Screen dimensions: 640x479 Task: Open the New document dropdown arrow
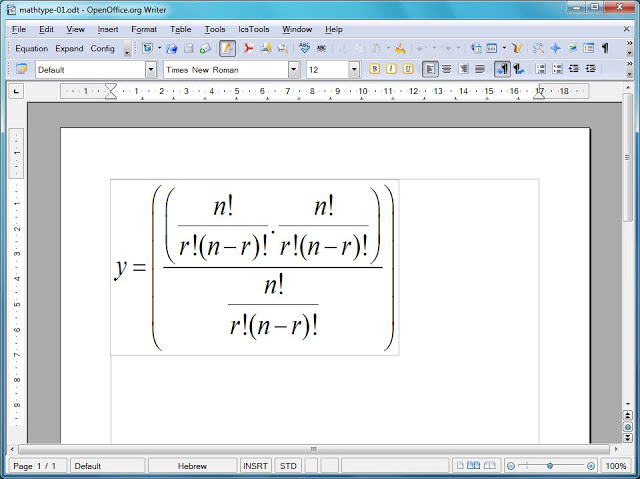pyautogui.click(x=160, y=49)
